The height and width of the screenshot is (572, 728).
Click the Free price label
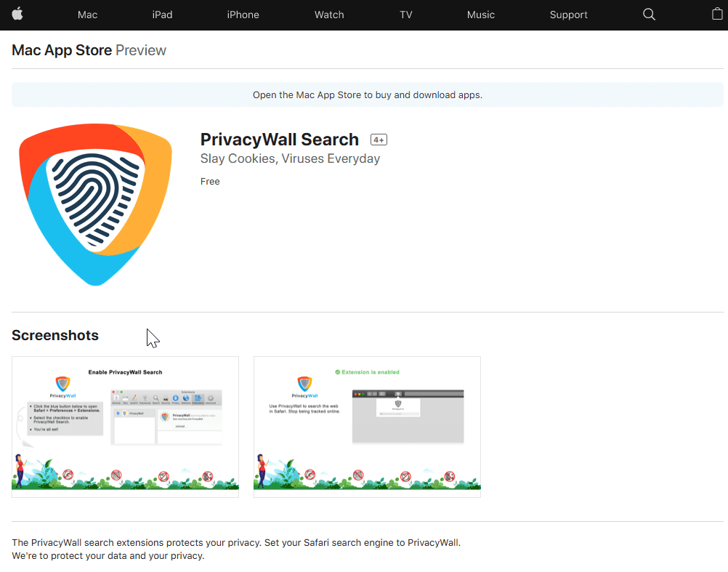pos(210,182)
